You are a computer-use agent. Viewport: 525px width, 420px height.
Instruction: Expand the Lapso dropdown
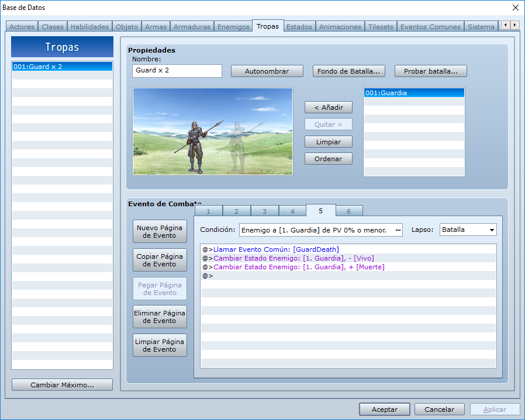coord(468,230)
